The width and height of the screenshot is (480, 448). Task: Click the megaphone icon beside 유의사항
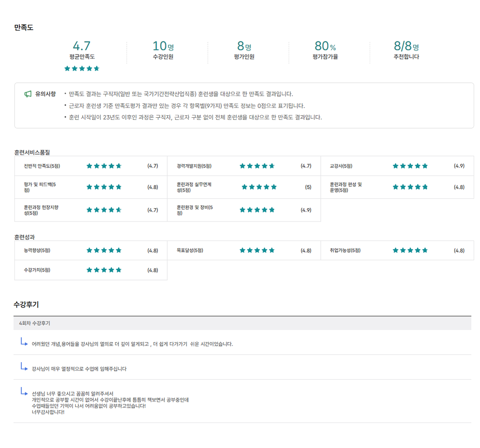coord(28,94)
